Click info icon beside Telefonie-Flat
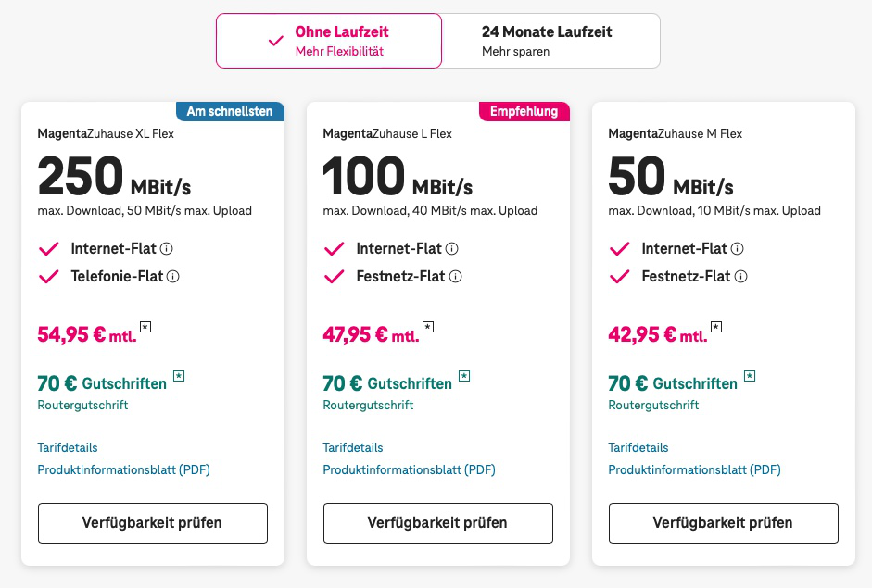 [172, 277]
